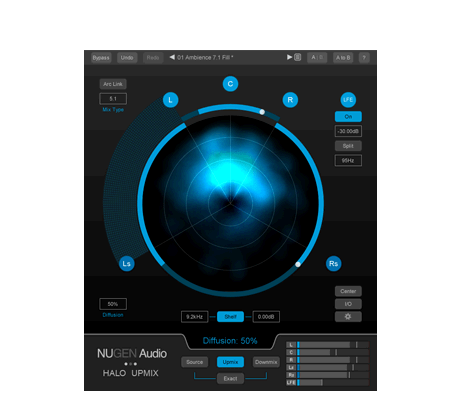Viewport: 460px width, 416px height.
Task: Click the Diffusion: 50% readout
Action: point(230,341)
